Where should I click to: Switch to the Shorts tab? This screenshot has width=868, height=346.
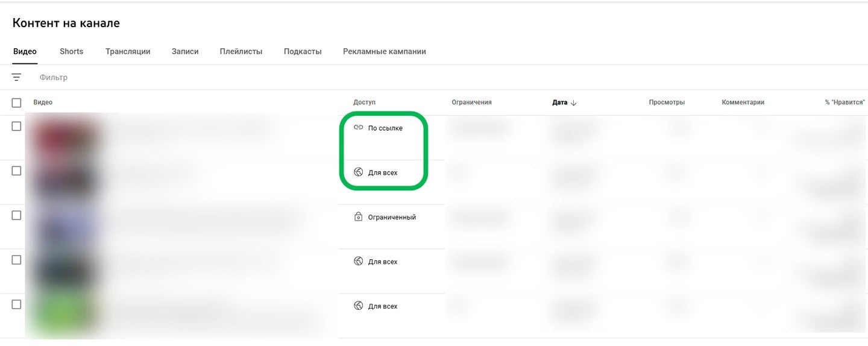[71, 51]
